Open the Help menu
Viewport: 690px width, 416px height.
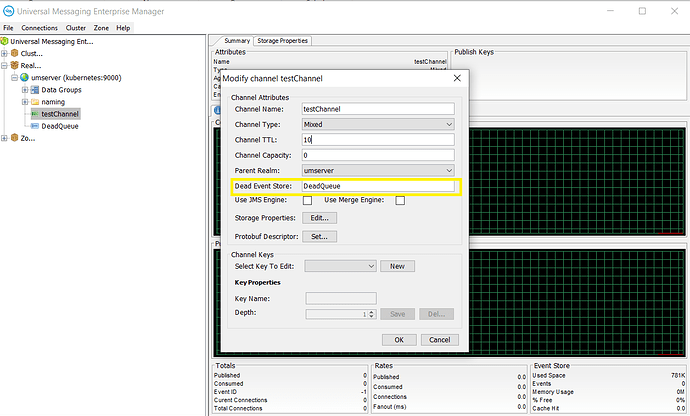[x=123, y=28]
